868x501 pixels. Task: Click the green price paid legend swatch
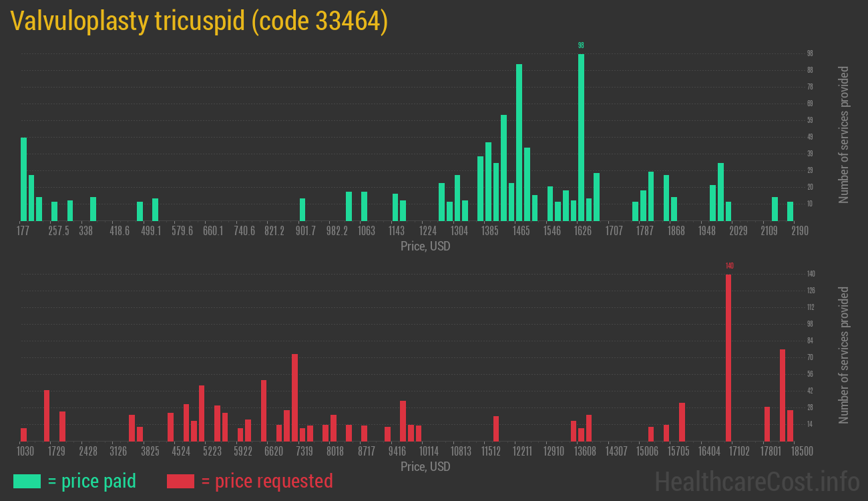coord(27,481)
